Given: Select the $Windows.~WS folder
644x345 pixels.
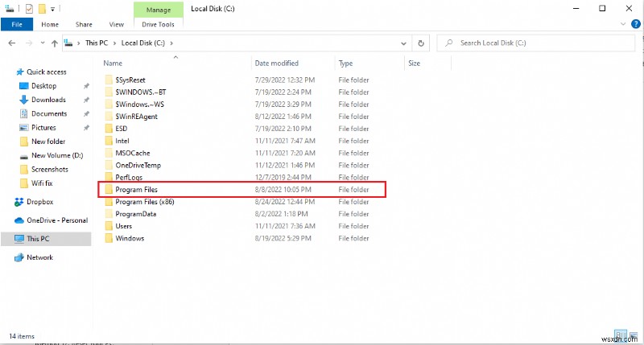Looking at the screenshot, I should coord(139,105).
